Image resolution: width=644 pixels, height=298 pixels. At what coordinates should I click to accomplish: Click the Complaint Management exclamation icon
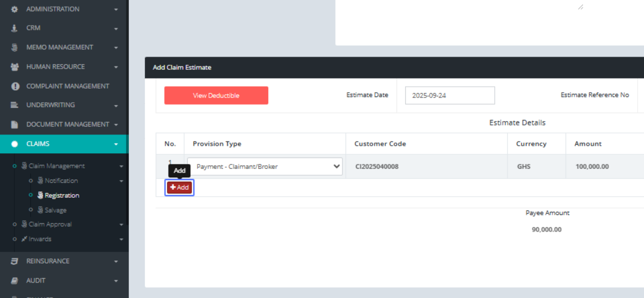15,86
